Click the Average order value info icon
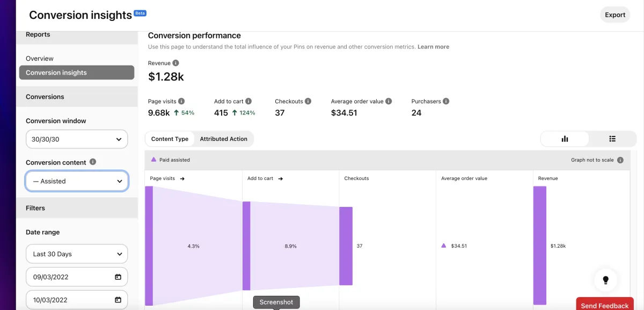 pyautogui.click(x=389, y=101)
